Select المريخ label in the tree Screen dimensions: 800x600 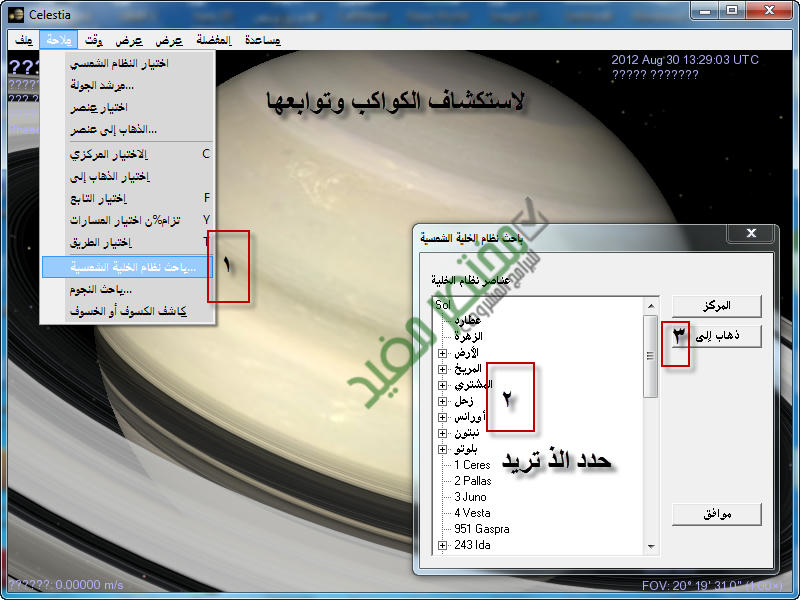tap(468, 369)
